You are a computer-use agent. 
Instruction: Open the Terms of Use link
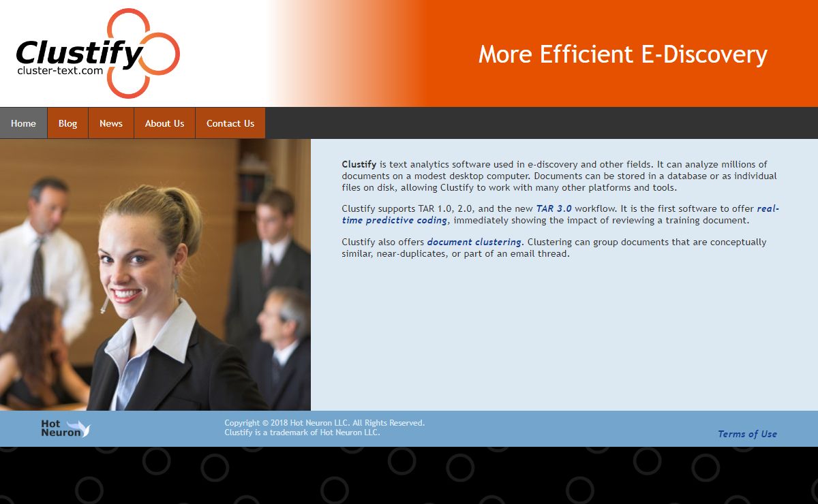coord(747,434)
